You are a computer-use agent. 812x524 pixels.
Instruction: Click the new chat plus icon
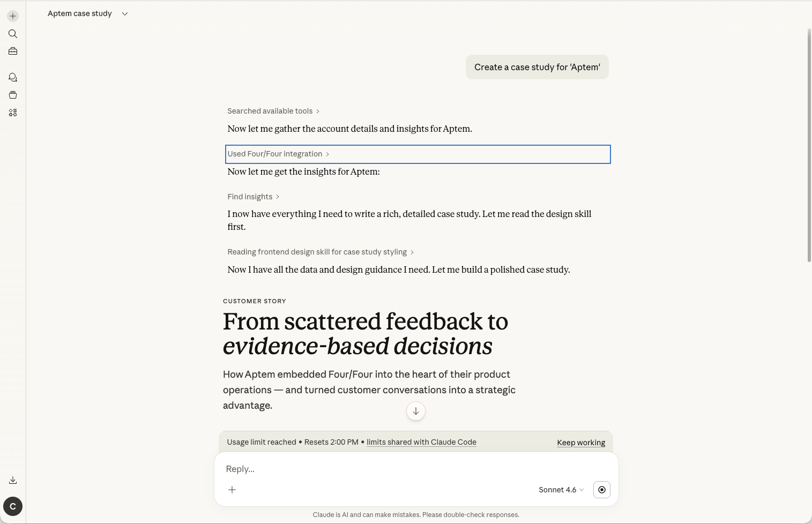pyautogui.click(x=13, y=16)
